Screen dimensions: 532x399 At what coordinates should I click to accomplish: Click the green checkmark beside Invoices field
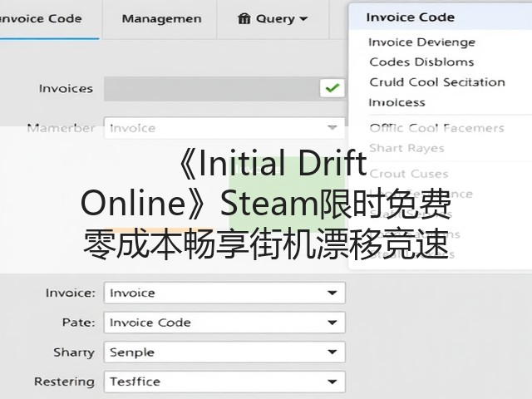click(332, 89)
